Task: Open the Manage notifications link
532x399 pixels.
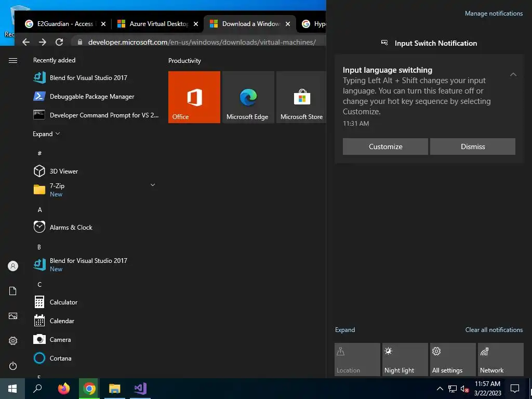Action: (494, 14)
